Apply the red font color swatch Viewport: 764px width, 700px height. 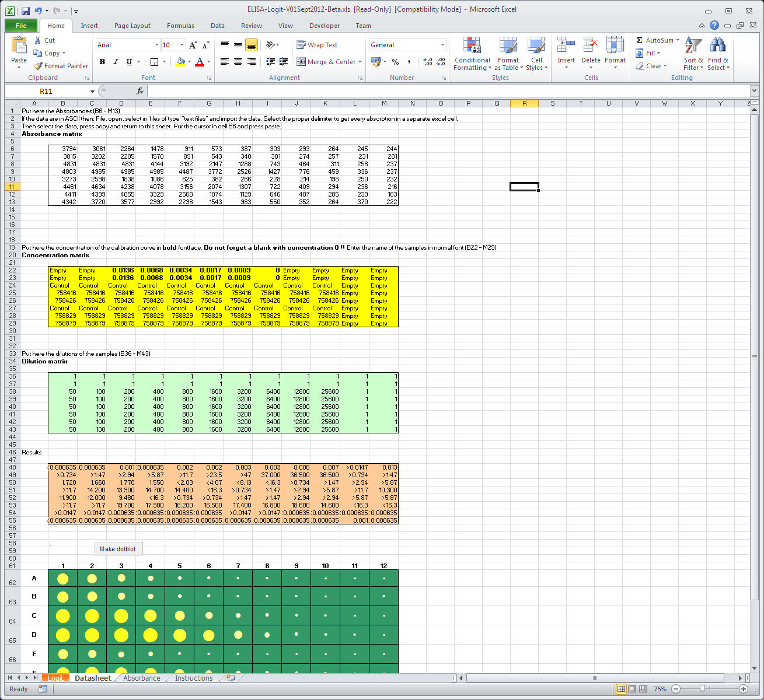200,61
